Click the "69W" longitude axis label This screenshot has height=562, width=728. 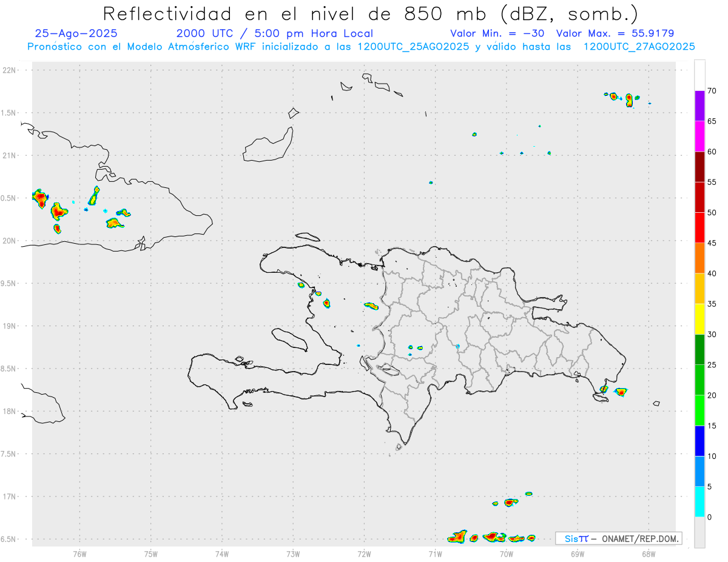tap(577, 554)
